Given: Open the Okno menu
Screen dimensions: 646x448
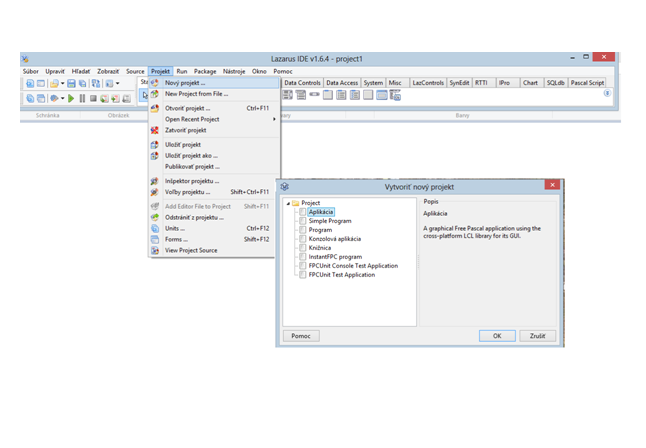Looking at the screenshot, I should click(259, 71).
